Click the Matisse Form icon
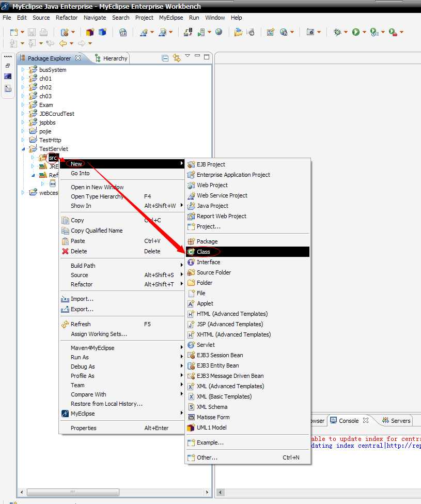The width and height of the screenshot is (421, 504). point(191,417)
